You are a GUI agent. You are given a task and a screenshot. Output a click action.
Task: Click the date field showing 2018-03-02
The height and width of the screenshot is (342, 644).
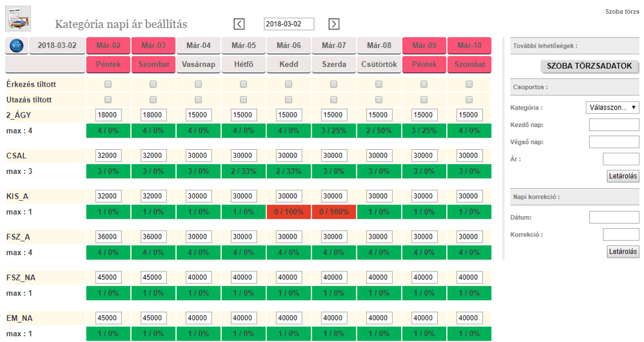290,24
